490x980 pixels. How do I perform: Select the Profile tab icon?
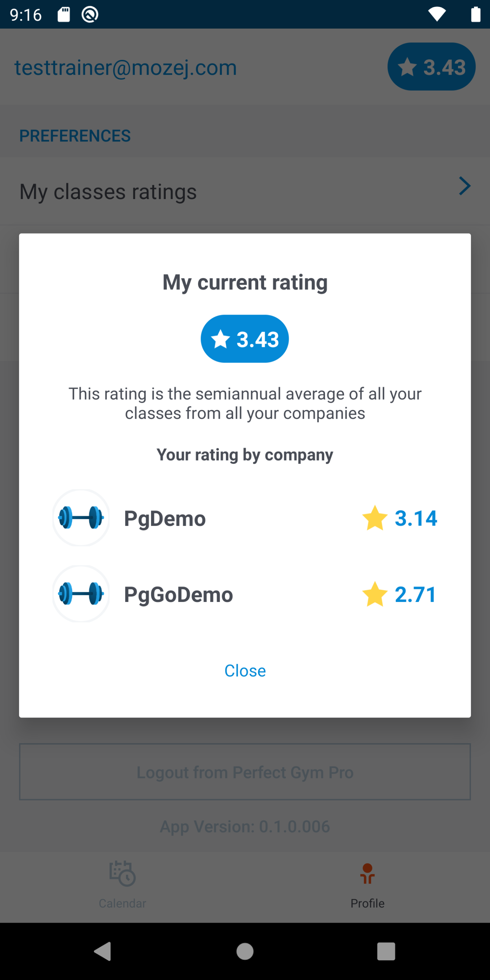coord(367,874)
